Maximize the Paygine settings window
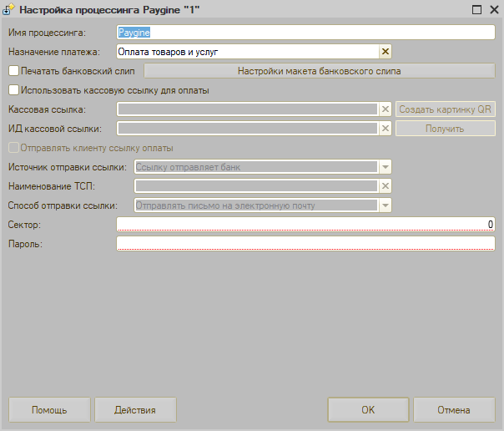The width and height of the screenshot is (504, 431). coord(476,10)
